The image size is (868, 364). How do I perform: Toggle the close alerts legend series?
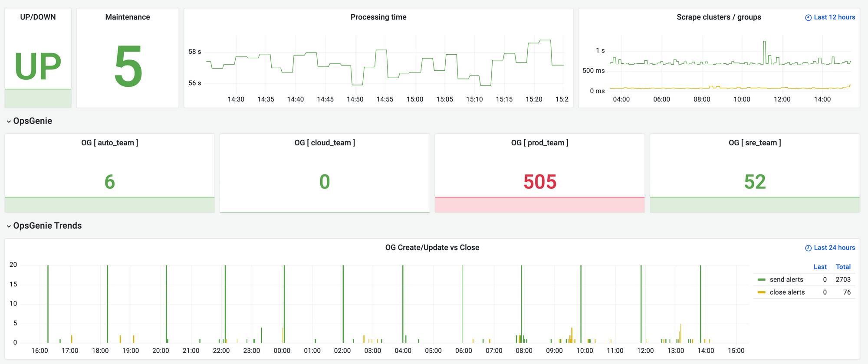click(787, 292)
